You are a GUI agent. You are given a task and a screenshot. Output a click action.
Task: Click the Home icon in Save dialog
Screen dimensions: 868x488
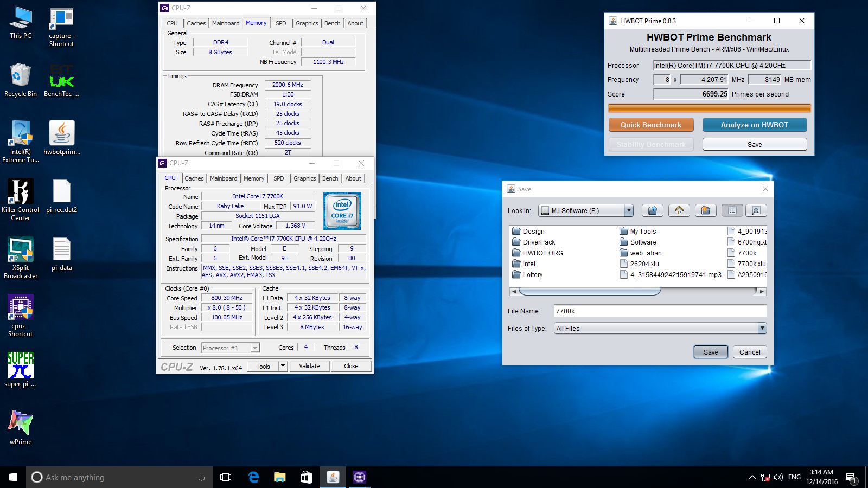(679, 210)
